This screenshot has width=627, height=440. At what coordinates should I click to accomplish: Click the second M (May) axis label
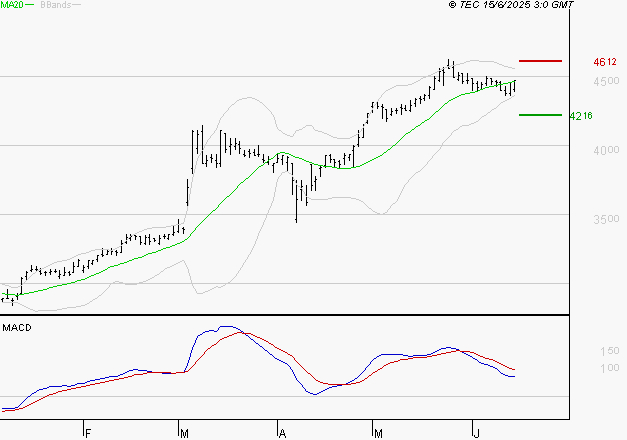tap(378, 434)
